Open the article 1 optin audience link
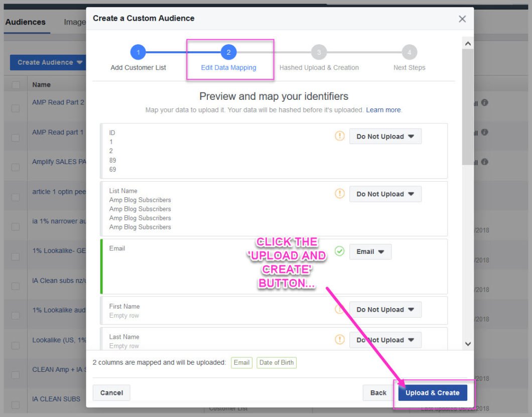The image size is (532, 417). 59,191
